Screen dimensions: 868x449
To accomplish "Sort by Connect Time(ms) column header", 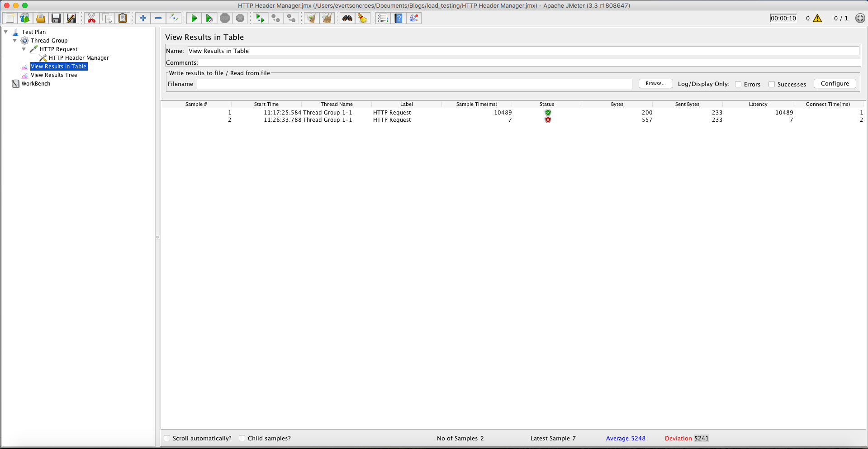I will [x=828, y=104].
